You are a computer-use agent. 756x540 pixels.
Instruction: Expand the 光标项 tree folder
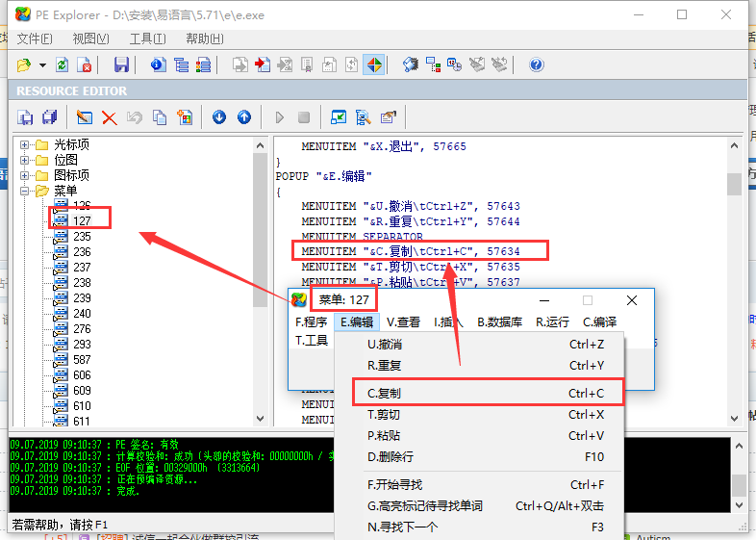coord(25,144)
